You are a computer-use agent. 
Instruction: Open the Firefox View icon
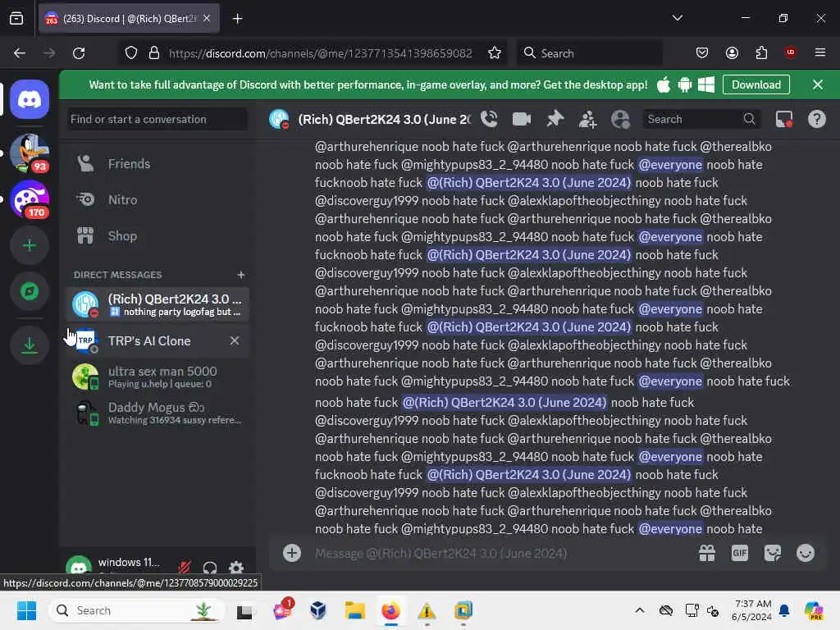[16, 19]
